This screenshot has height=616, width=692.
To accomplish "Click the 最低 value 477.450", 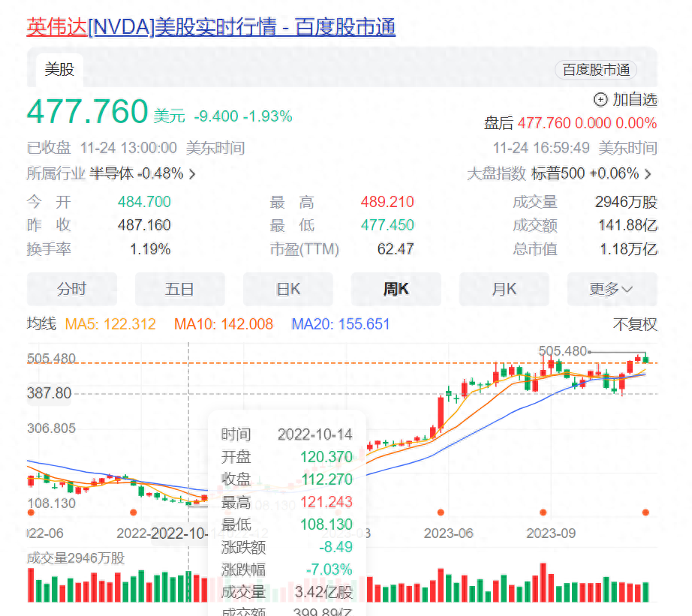I will click(x=387, y=225).
